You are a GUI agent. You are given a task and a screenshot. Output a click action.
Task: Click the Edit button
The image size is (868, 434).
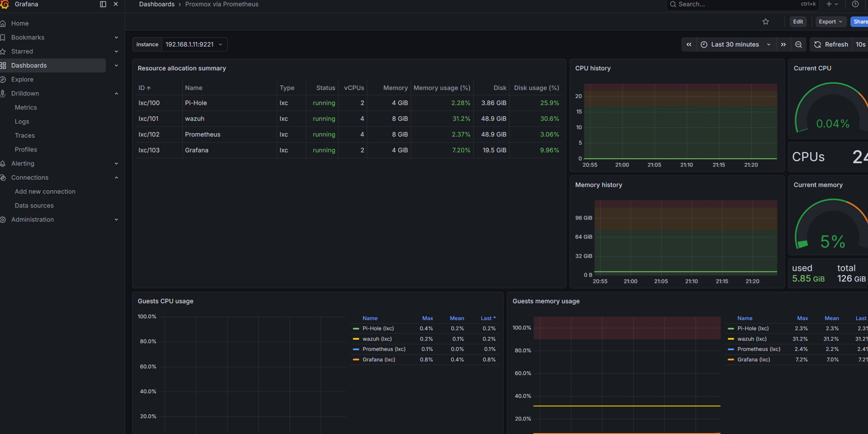[798, 21]
